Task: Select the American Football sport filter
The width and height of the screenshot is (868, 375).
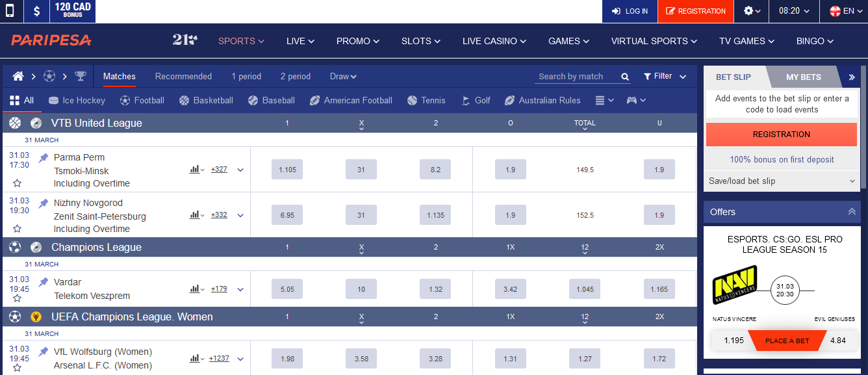Action: pyautogui.click(x=351, y=100)
